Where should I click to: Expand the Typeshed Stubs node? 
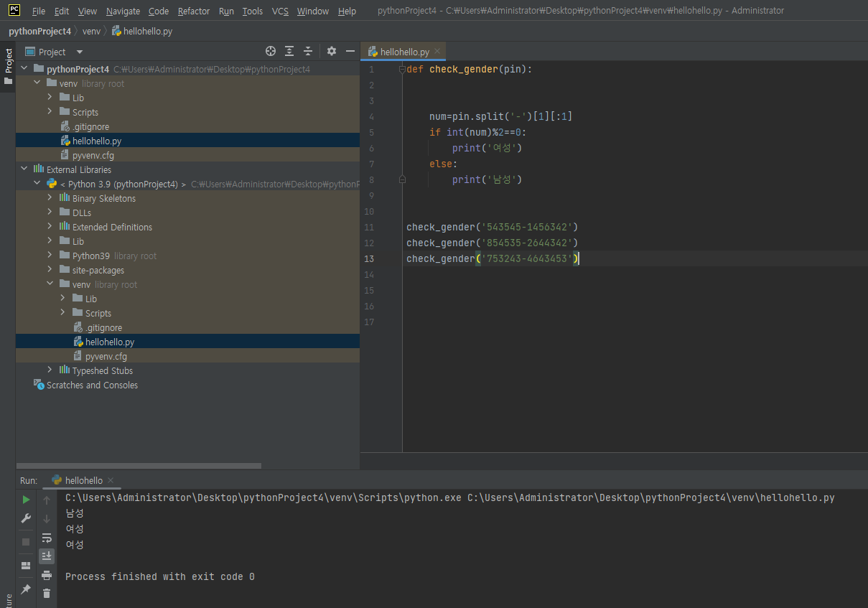pos(50,370)
